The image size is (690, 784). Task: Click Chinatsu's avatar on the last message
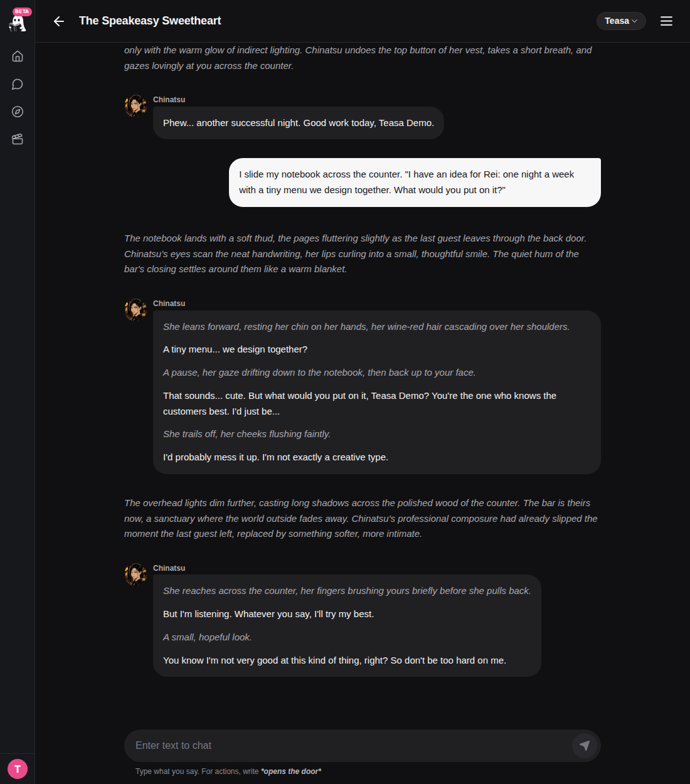(x=135, y=575)
